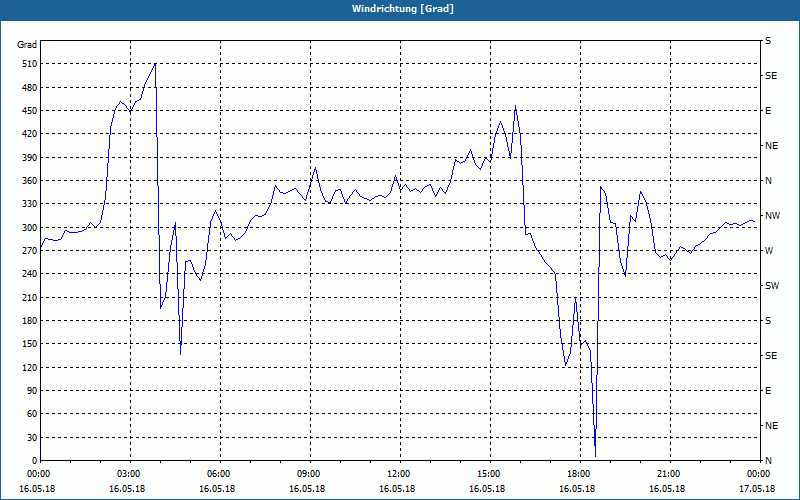Click the 120 y-axis tick label
This screenshot has width=800, height=500.
click(28, 367)
